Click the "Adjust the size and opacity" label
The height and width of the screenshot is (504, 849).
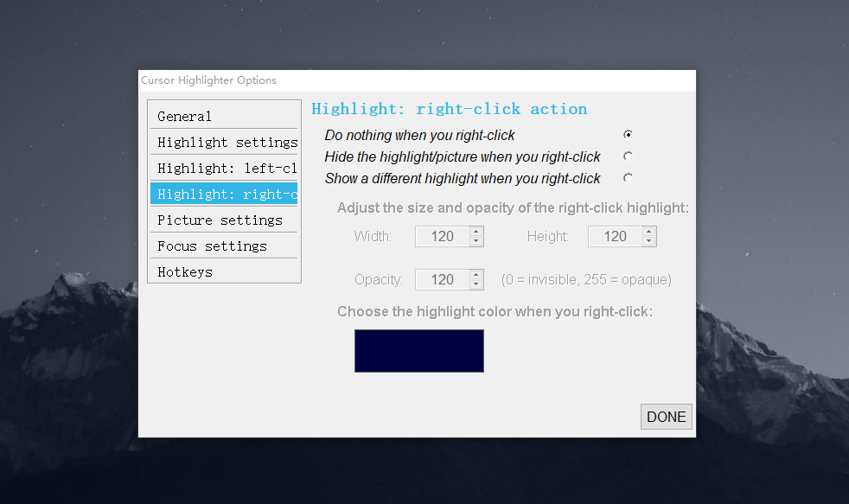513,207
